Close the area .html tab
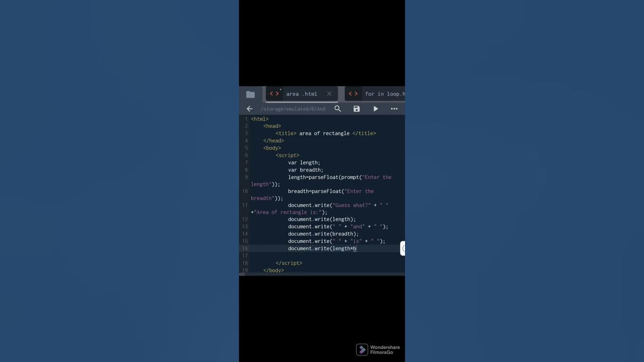This screenshot has width=644, height=362. pos(329,94)
